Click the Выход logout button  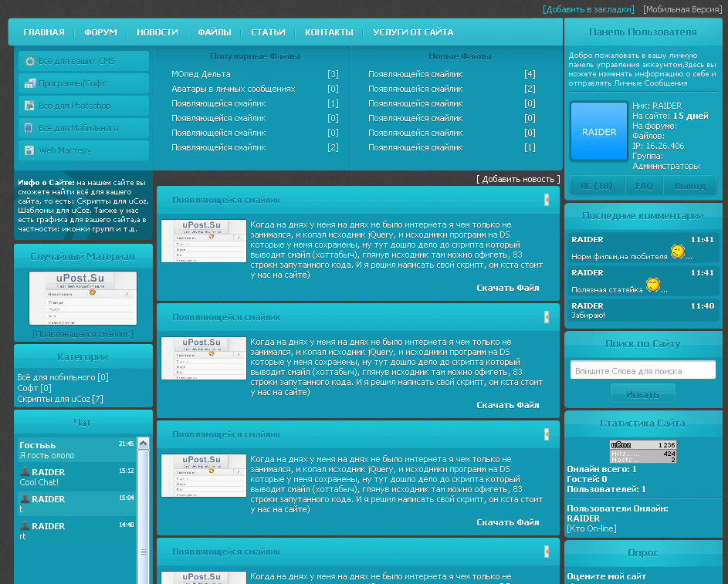689,186
